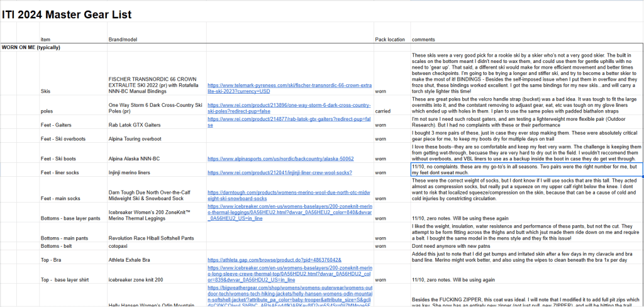Screen dimensions: 644x307
Task: Click the 'comments' column header cell
Action: click(423, 40)
